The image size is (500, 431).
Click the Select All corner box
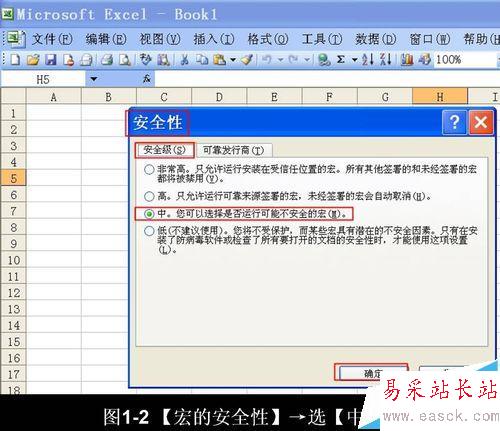tap(13, 97)
